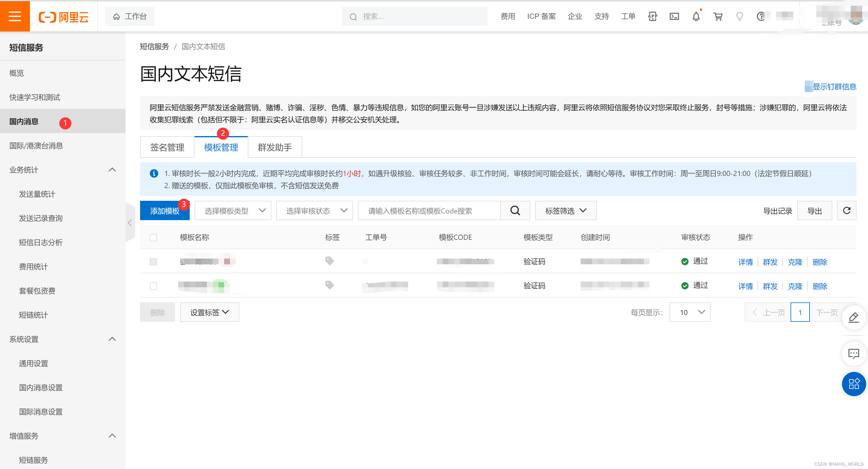Viewport: 868px width, 469px height.
Task: Open the shopping cart
Action: pos(718,16)
